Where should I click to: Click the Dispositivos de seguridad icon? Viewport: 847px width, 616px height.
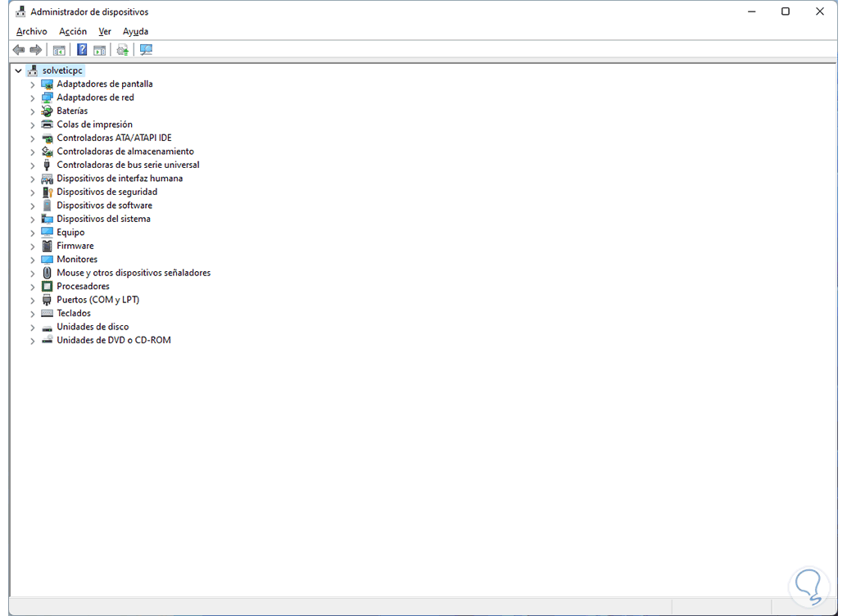click(x=47, y=192)
